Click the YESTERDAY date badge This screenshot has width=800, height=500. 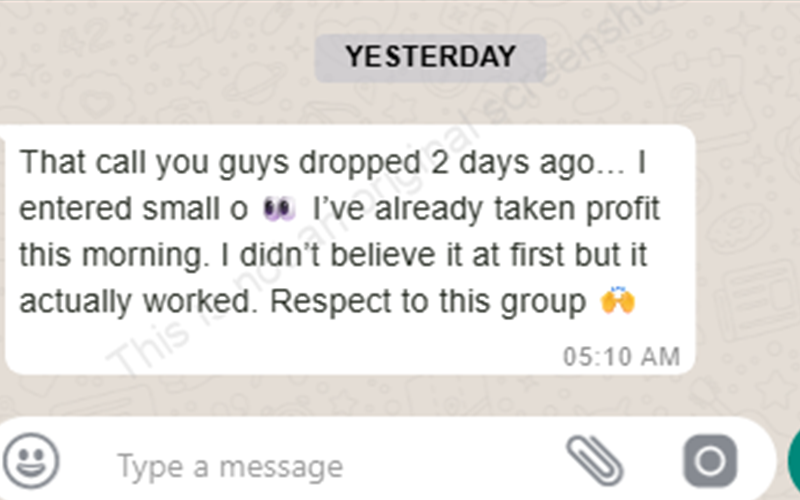coord(431,56)
